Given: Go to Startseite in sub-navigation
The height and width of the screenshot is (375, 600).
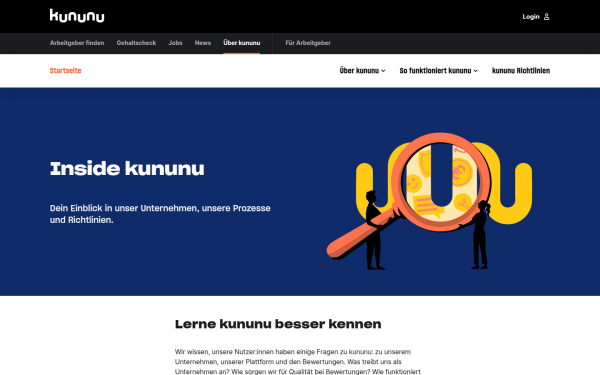Looking at the screenshot, I should click(65, 70).
